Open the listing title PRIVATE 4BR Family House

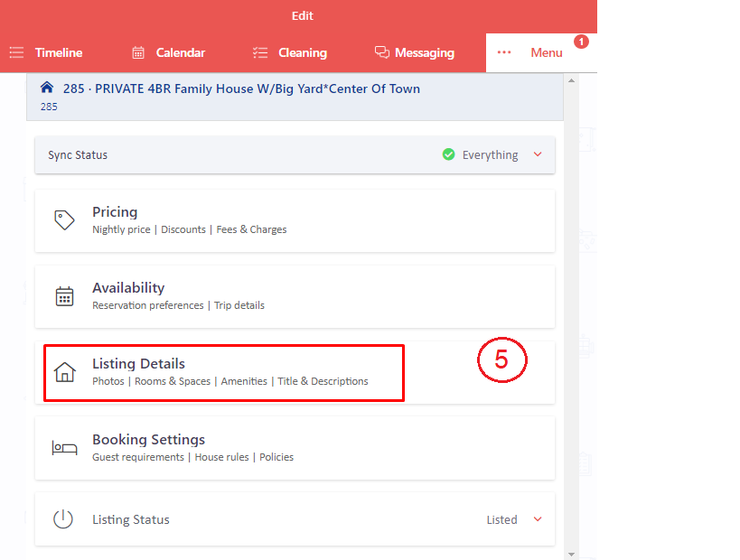[x=241, y=89]
